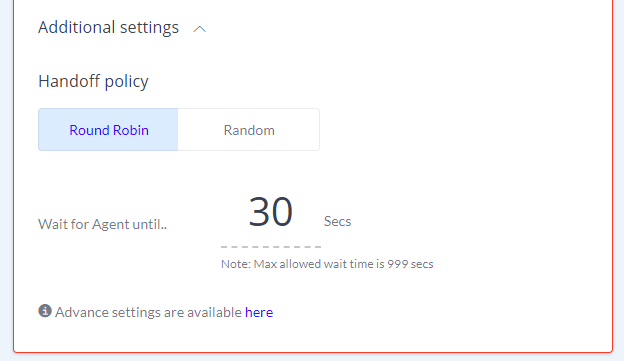Click the word Random in the policy selector
This screenshot has height=361, width=624.
249,130
